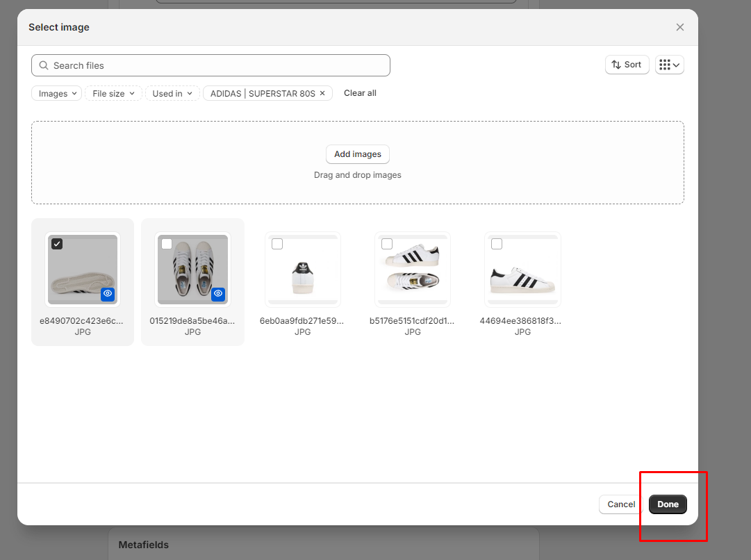Preview the e8490702c423e6c image via eye icon
Screen dimensions: 751x560
(x=108, y=294)
